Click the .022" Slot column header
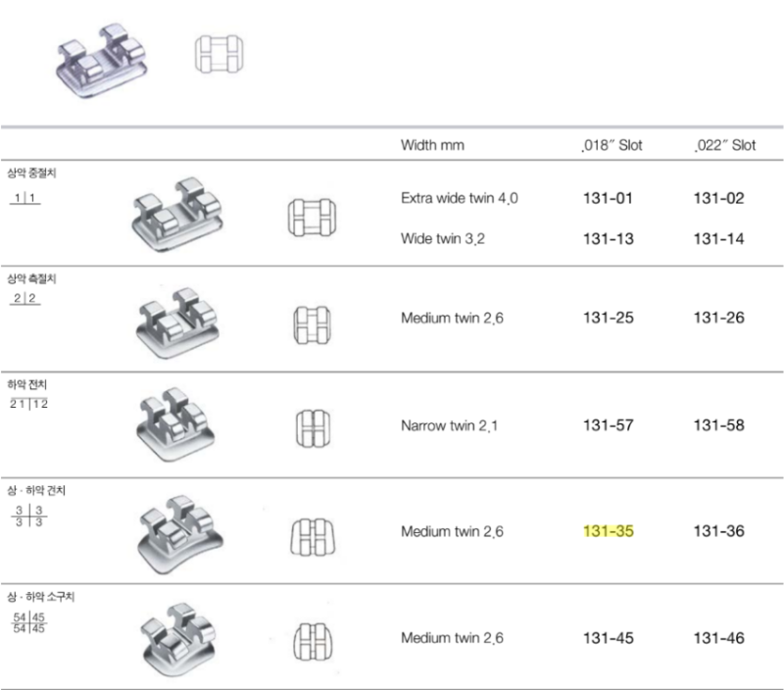The height and width of the screenshot is (690, 784). tap(725, 145)
